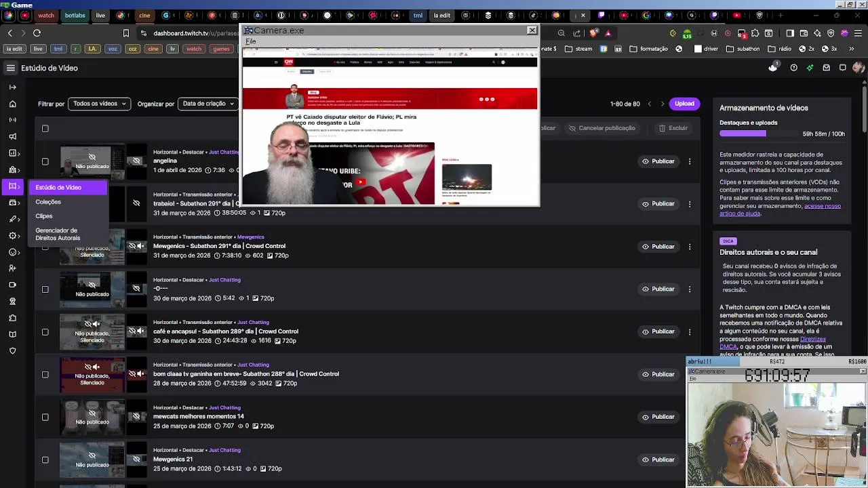Image resolution: width=868 pixels, height=488 pixels.
Task: Open Gerenciador de Direitos Autorais menu item
Action: point(58,235)
